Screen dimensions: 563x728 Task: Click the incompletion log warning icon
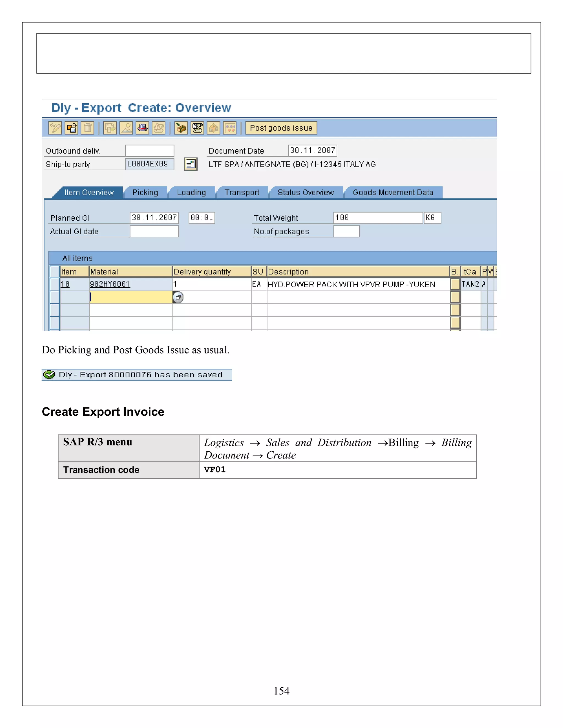click(x=159, y=128)
